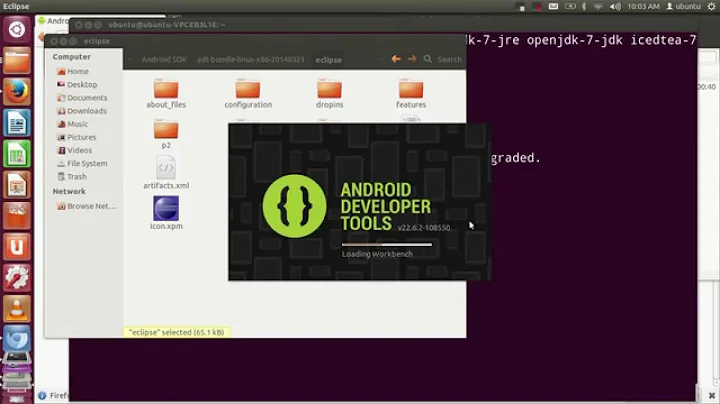Click eclipse path breadcrumb
Viewport: 720px width, 404px height.
[x=328, y=60]
